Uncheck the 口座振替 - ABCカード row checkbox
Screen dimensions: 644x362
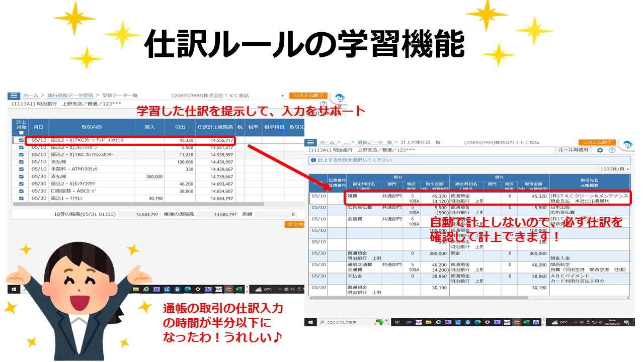coord(21,192)
